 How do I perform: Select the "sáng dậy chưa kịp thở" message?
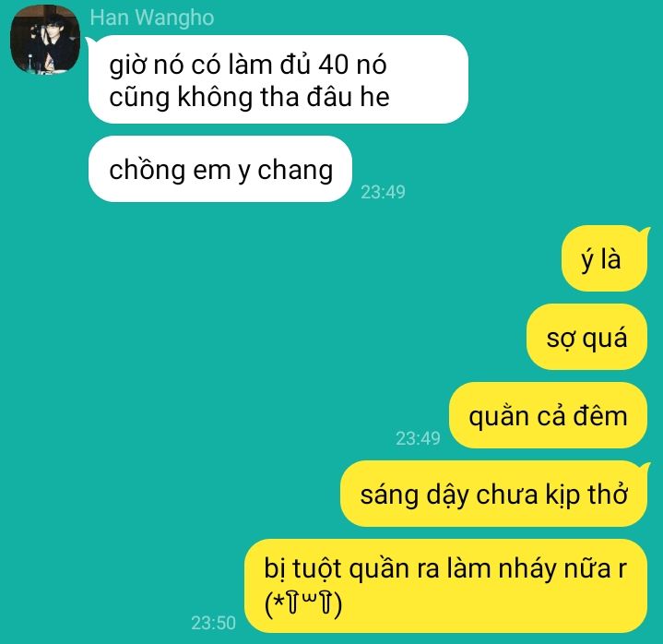(494, 494)
